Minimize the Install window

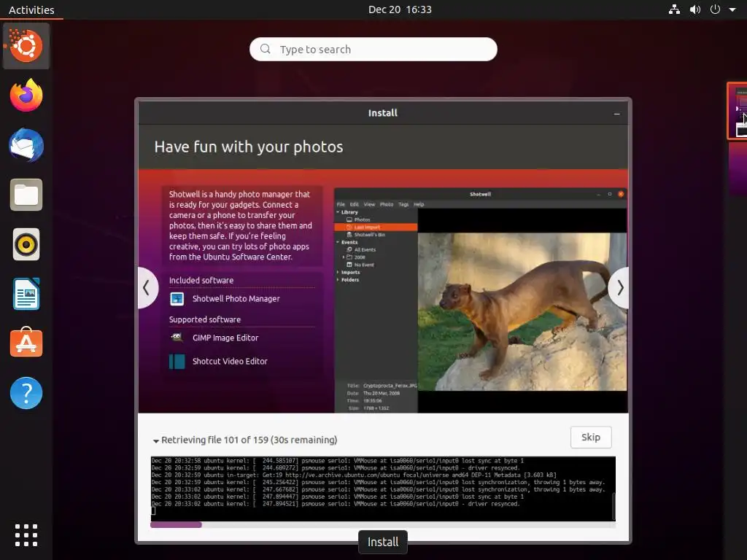tap(617, 114)
